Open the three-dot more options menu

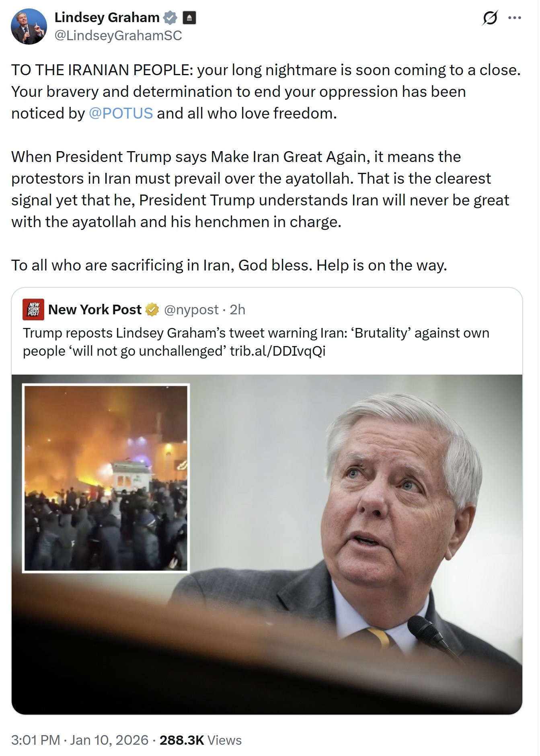515,18
